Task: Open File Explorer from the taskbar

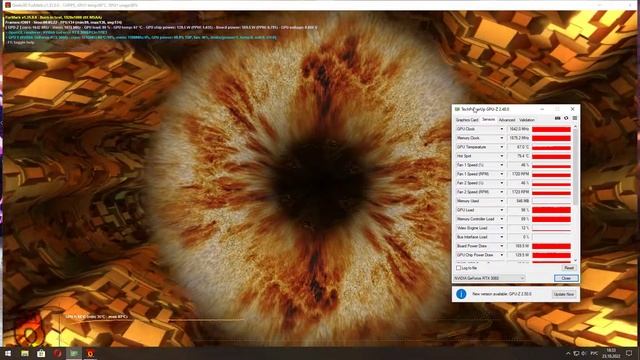Action: click(x=24, y=353)
